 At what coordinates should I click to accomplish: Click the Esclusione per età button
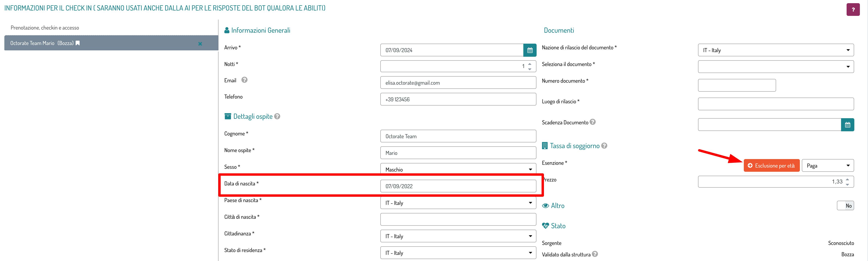(771, 166)
